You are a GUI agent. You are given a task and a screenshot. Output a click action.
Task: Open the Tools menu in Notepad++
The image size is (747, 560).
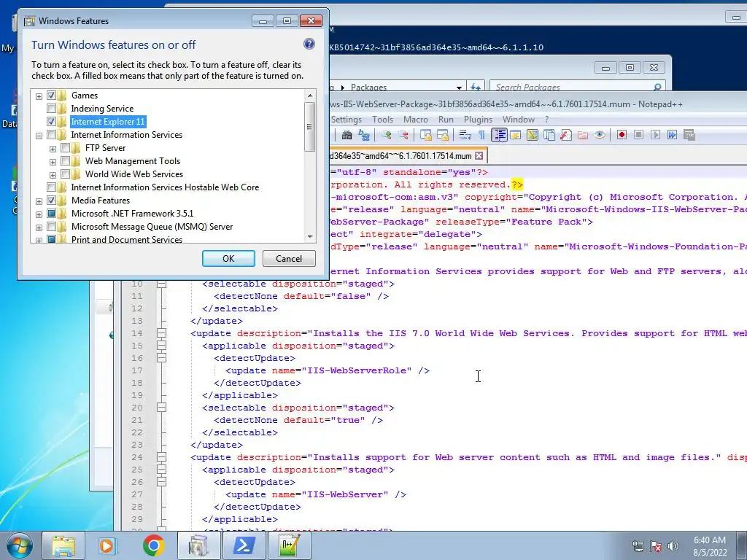coord(382,120)
